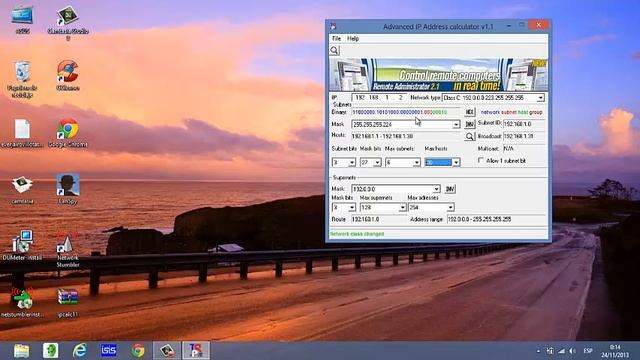The image size is (640, 360).
Task: Click the taskbar clock and date
Action: point(615,351)
